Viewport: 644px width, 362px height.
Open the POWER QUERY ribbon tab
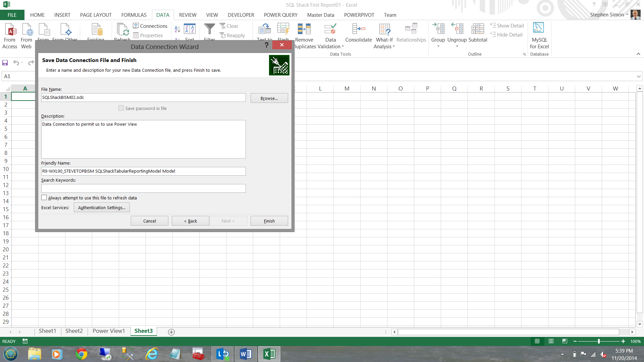tap(280, 15)
